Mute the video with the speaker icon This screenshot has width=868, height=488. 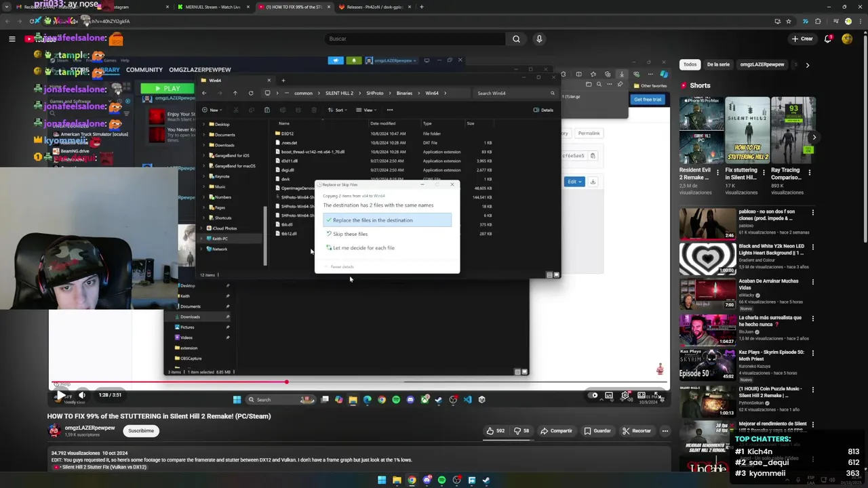82,395
